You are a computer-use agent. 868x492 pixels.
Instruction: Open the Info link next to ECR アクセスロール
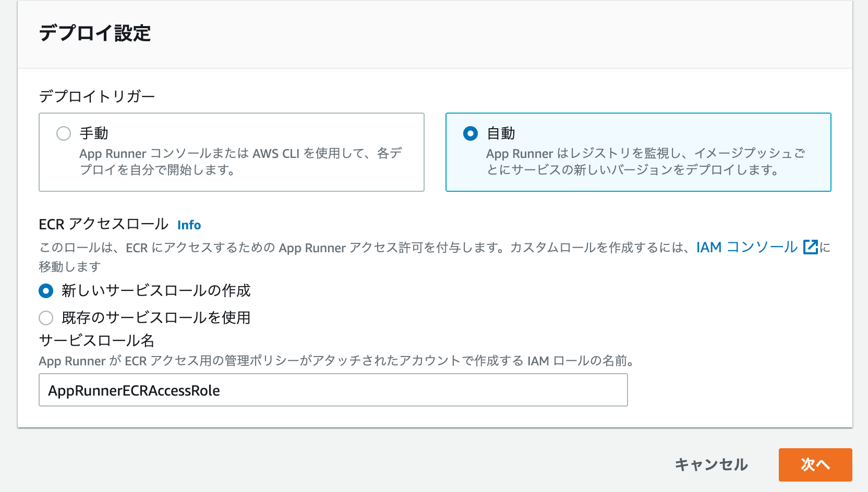tap(189, 225)
